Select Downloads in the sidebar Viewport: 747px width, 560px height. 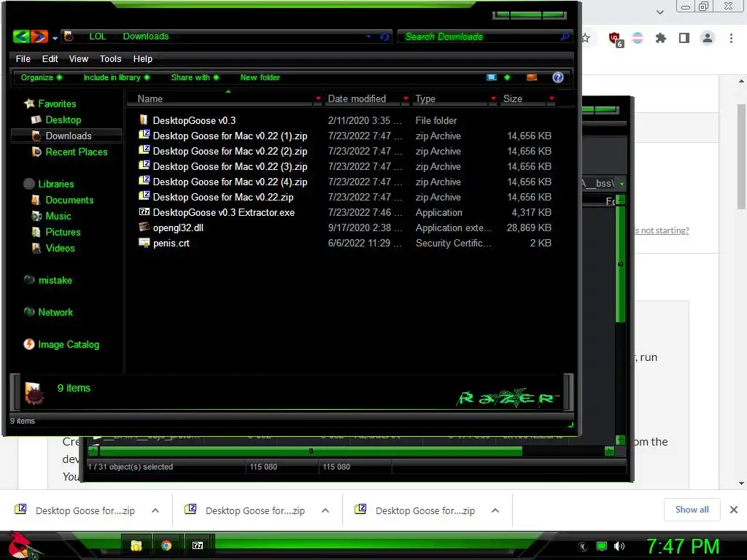click(68, 136)
